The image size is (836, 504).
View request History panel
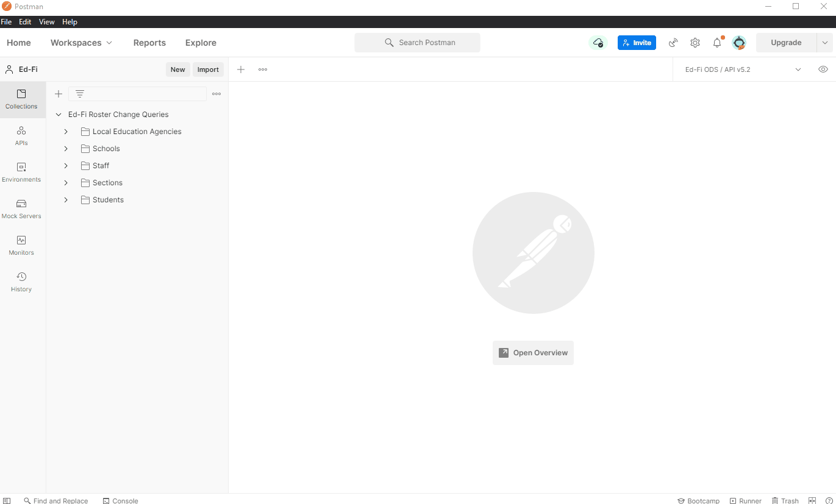click(21, 281)
